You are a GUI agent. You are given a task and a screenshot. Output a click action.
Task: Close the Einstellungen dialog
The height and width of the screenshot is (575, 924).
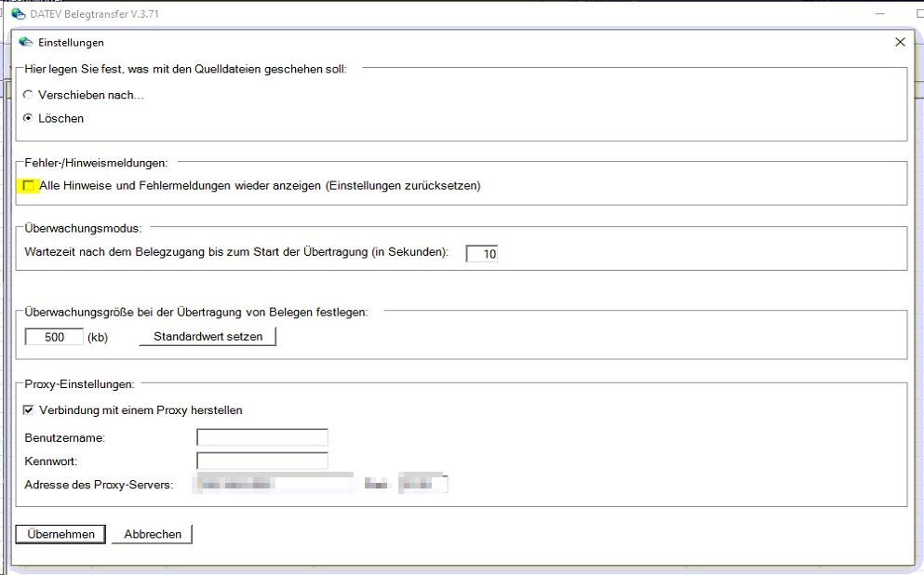click(x=900, y=42)
